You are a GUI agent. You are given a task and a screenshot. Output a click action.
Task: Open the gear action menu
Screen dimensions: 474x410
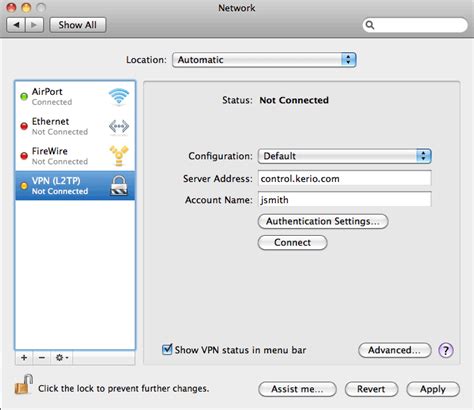(x=62, y=358)
